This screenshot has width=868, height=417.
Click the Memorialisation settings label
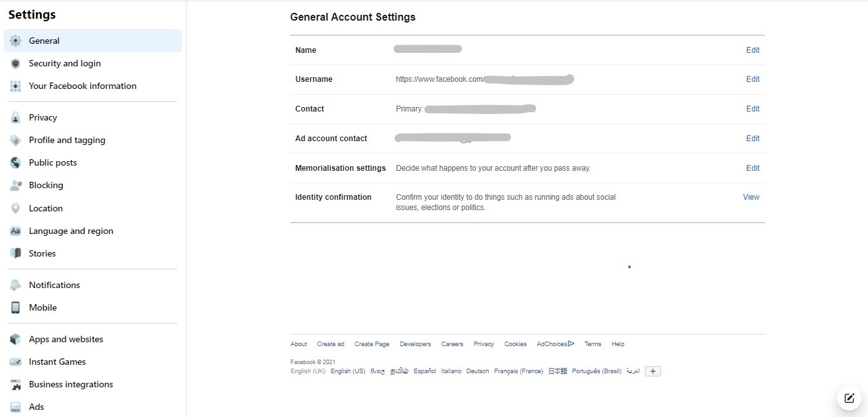(x=340, y=168)
